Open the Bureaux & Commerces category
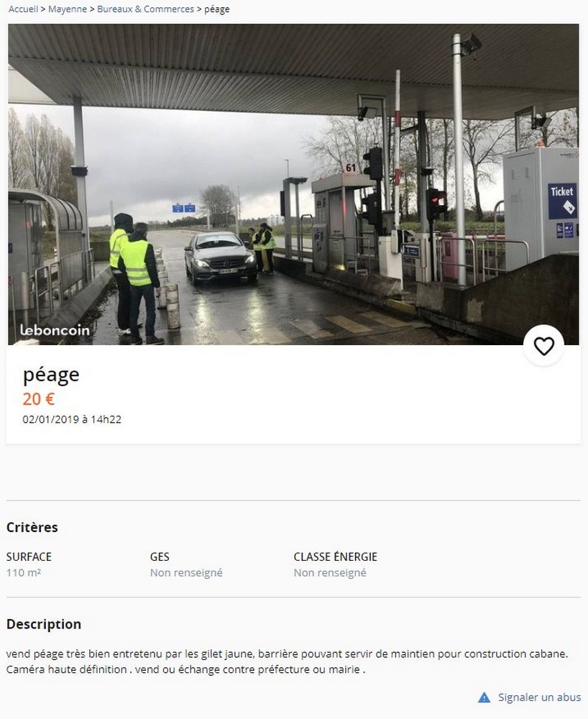Screen dimensions: 588x719 point(145,9)
